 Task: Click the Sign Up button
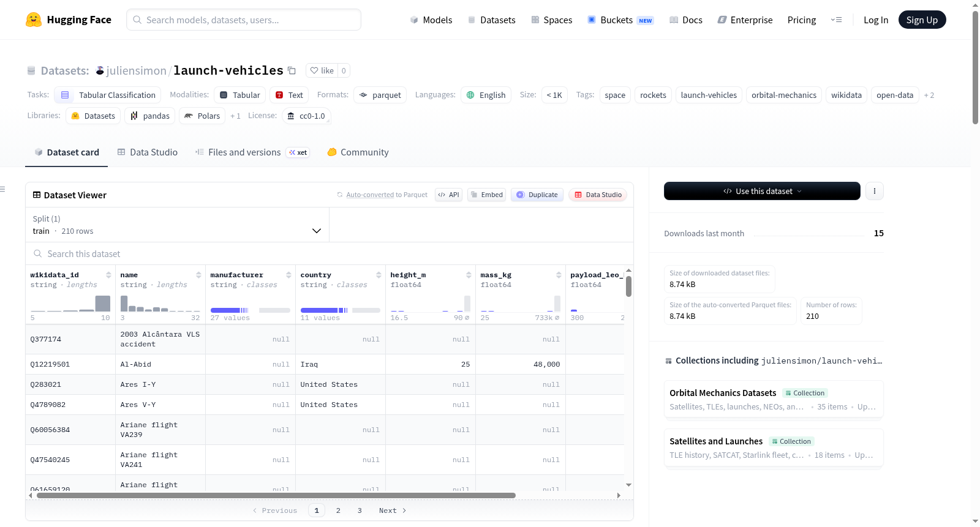coord(922,20)
